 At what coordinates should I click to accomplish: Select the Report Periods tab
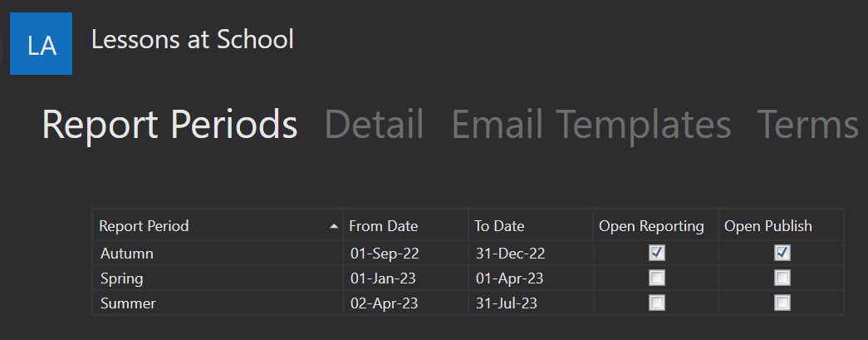pos(170,124)
